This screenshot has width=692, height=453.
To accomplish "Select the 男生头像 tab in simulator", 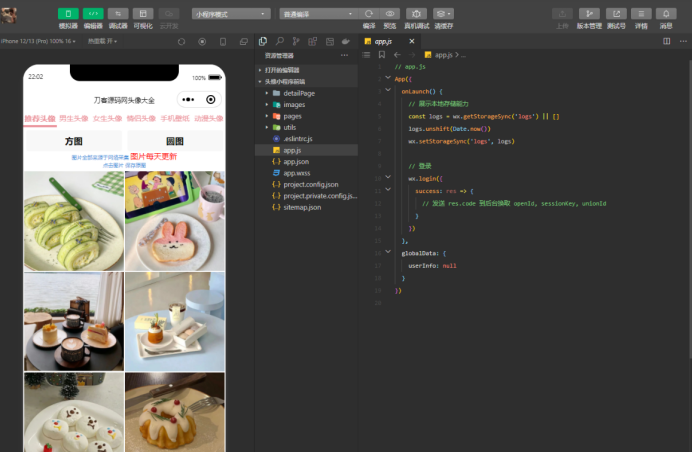I will coord(74,118).
